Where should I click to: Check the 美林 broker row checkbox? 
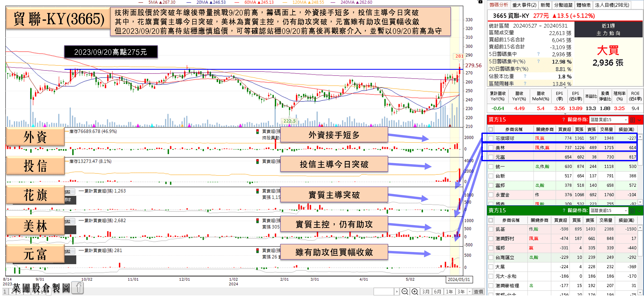[x=491, y=148]
